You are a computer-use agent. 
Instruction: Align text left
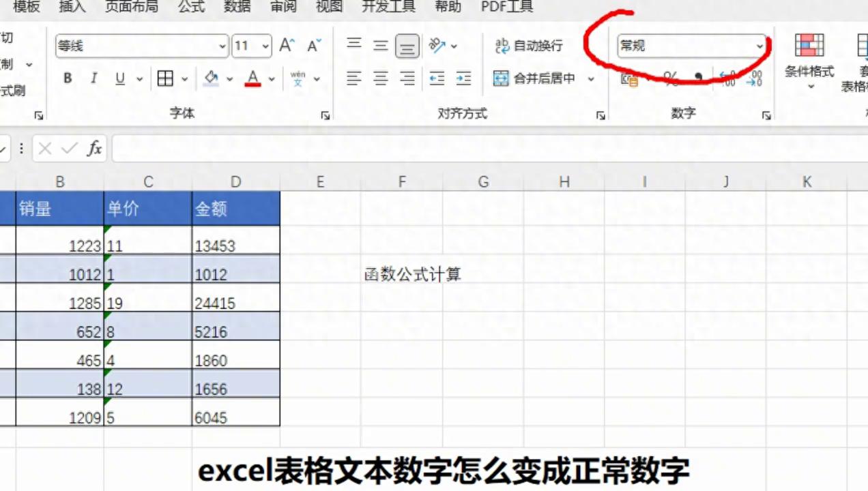tap(353, 78)
